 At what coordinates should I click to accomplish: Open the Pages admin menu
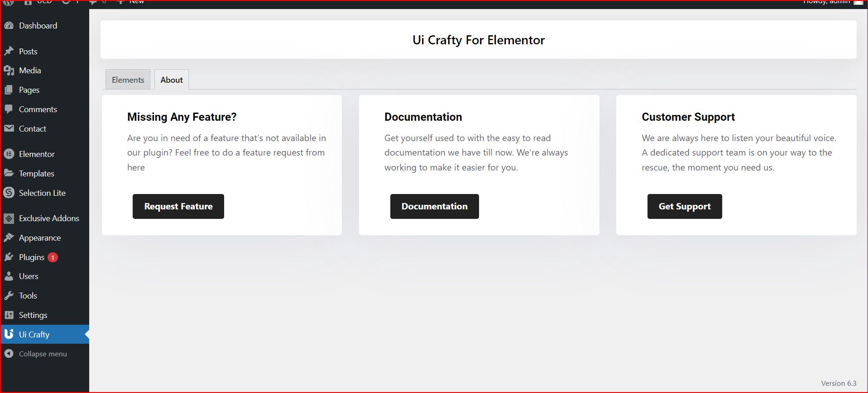click(45, 90)
